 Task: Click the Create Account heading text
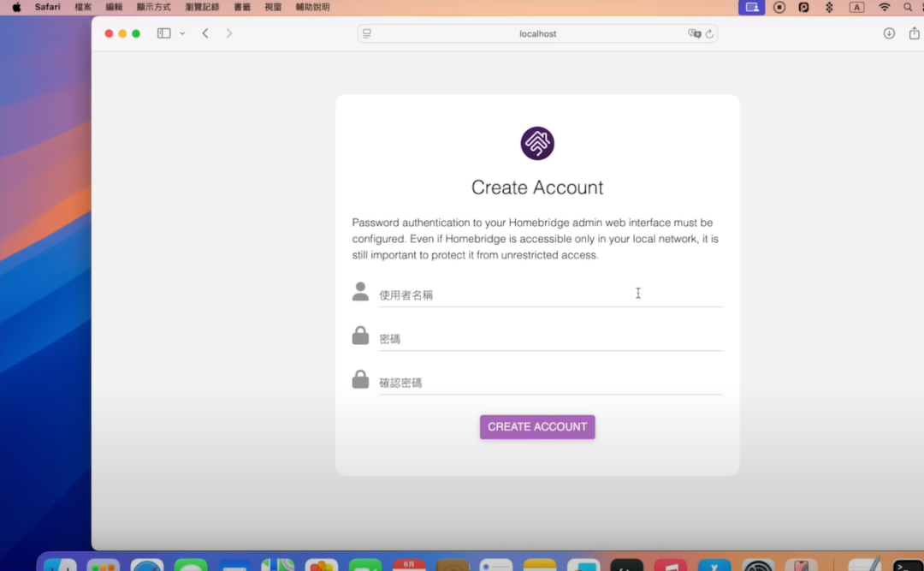[x=536, y=187]
